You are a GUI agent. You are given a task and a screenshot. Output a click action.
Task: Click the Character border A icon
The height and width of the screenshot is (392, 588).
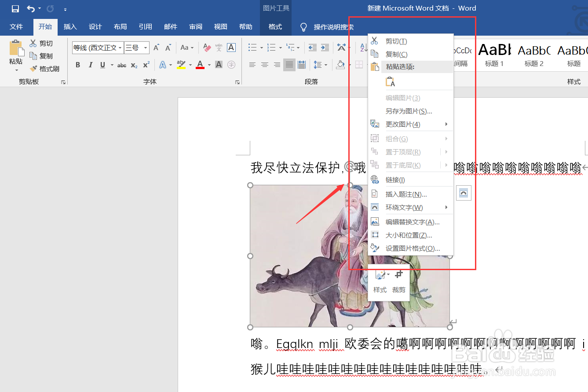pos(231,48)
